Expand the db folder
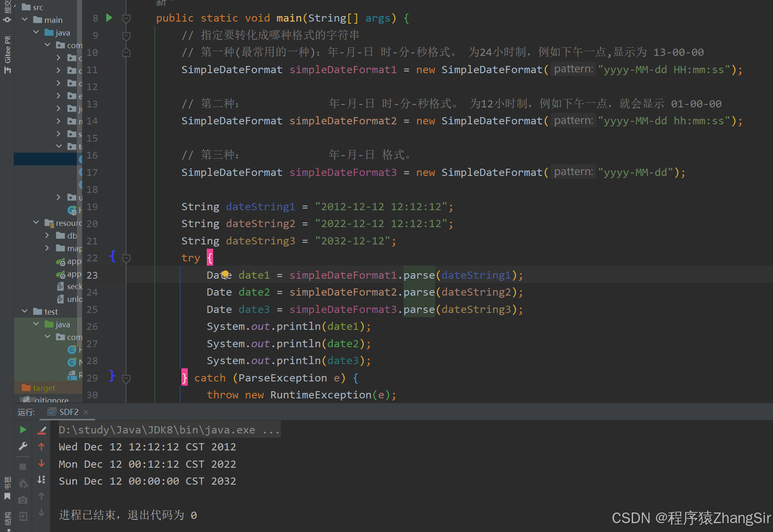773x532 pixels. point(48,235)
